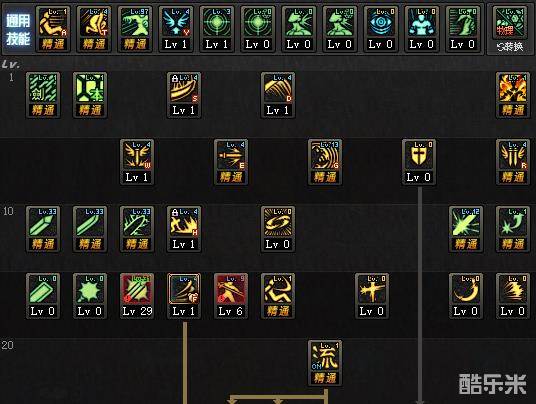Image resolution: width=536 pixels, height=404 pixels.
Task: Click the galaxy spiral skill at Lv 0
Action: 278,229
